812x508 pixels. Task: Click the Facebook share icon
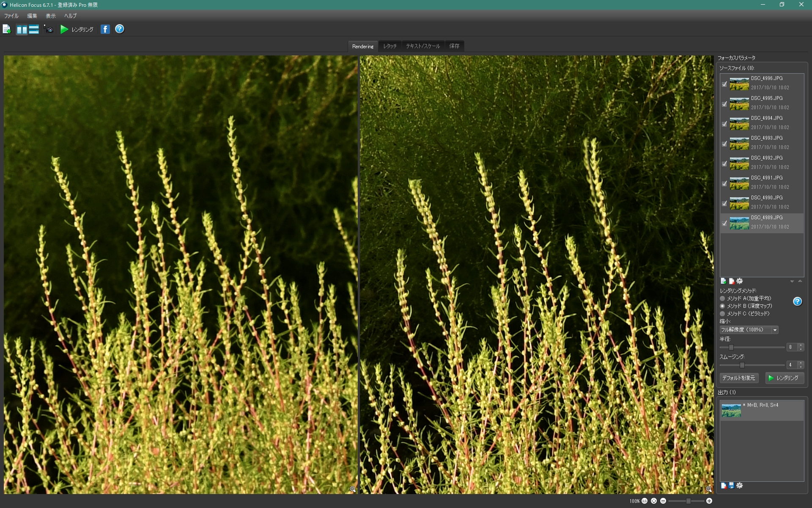[105, 29]
